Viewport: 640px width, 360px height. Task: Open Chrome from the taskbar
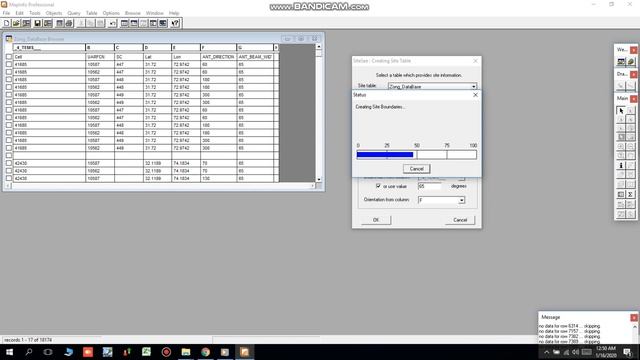tap(205, 352)
